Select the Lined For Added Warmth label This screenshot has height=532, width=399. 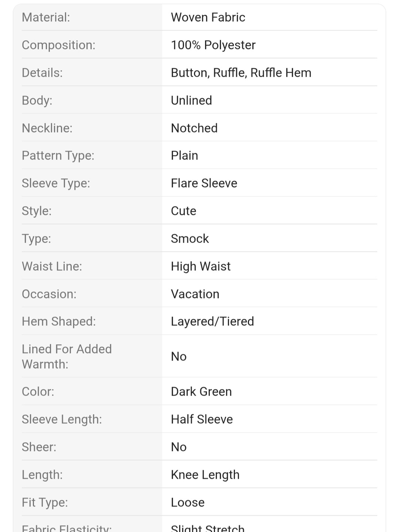coord(67,356)
